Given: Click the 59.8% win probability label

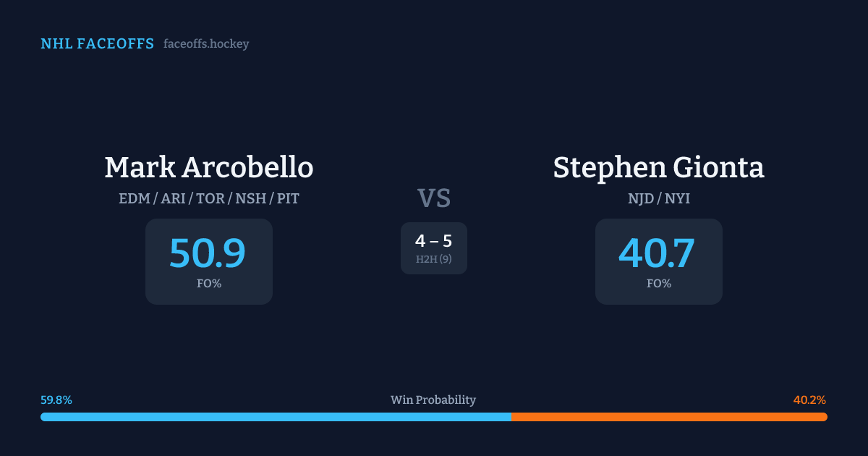Looking at the screenshot, I should point(56,400).
